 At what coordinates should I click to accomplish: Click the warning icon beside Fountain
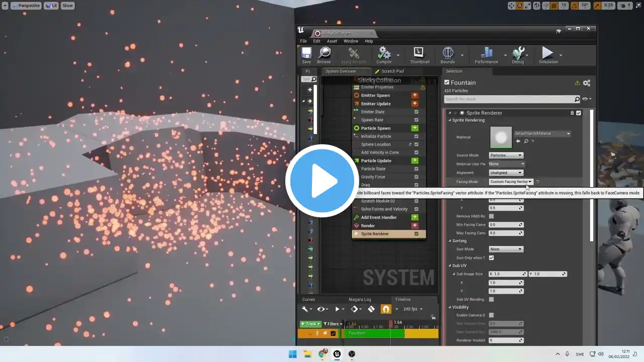click(x=578, y=83)
